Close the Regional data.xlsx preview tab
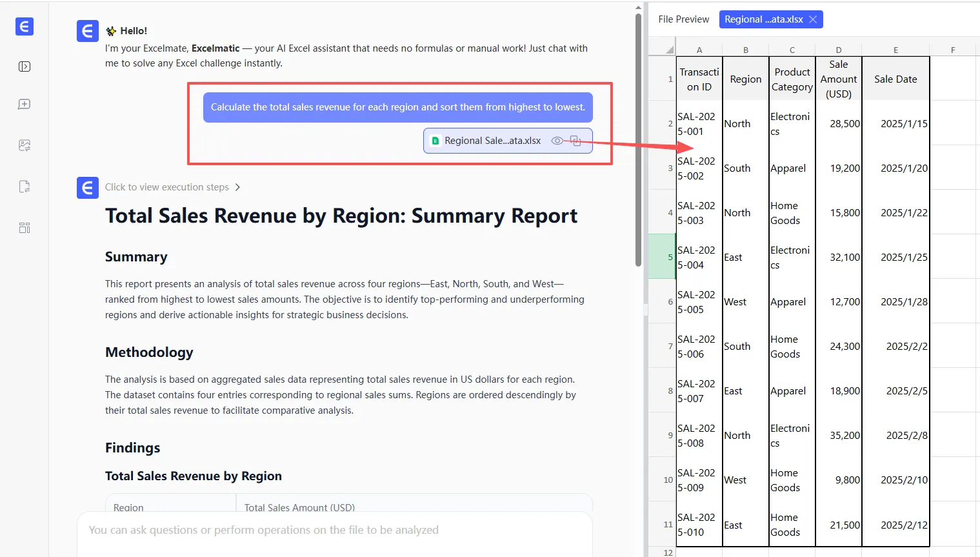 coord(813,19)
